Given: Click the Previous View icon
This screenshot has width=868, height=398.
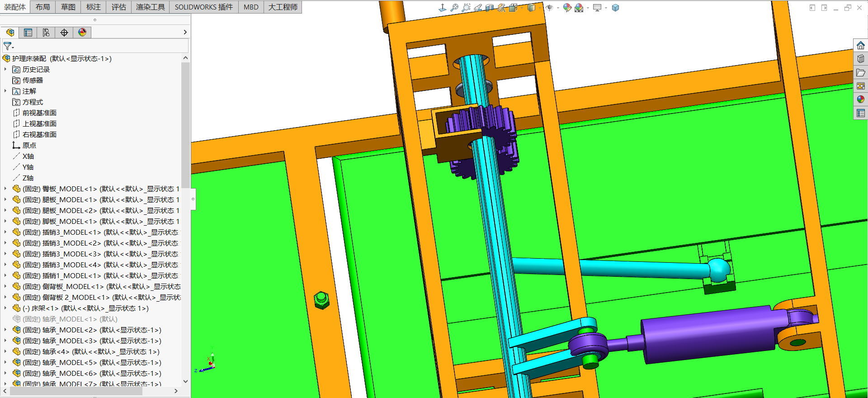Looking at the screenshot, I should pyautogui.click(x=478, y=8).
